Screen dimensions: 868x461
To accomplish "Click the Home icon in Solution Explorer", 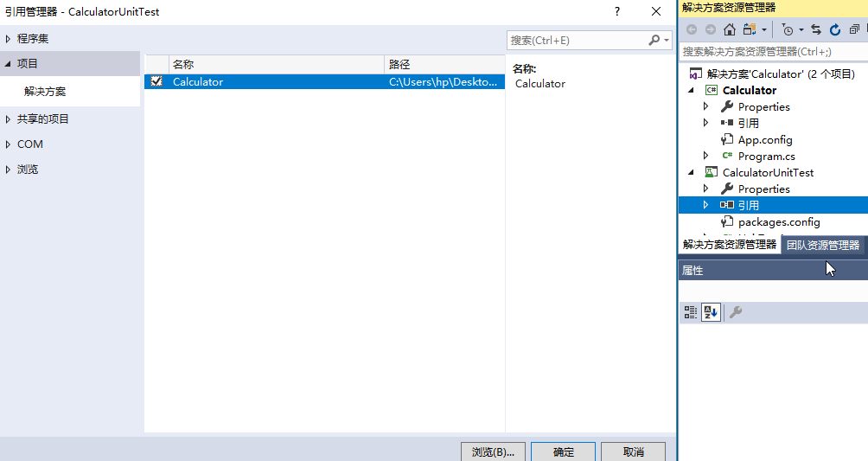I will [x=730, y=29].
